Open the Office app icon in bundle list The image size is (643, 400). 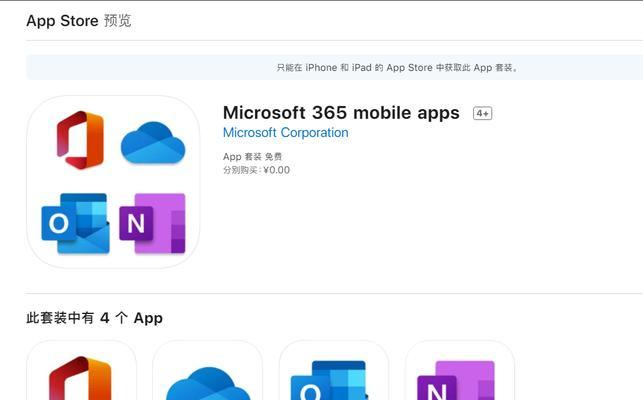click(81, 370)
